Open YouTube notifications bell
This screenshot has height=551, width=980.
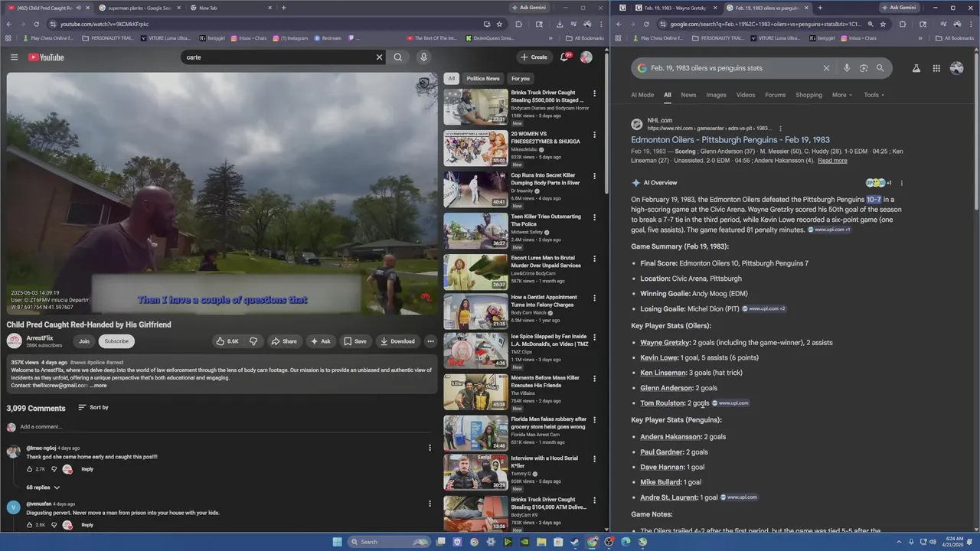[x=565, y=57]
